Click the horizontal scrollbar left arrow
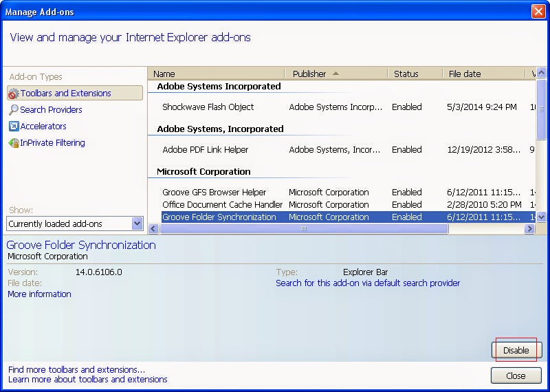550x392 pixels. pos(153,229)
